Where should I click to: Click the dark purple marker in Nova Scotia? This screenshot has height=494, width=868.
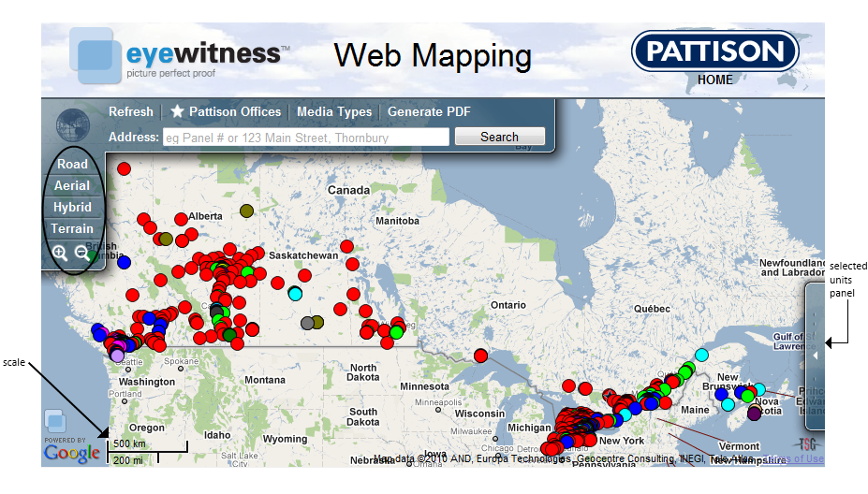tap(754, 413)
